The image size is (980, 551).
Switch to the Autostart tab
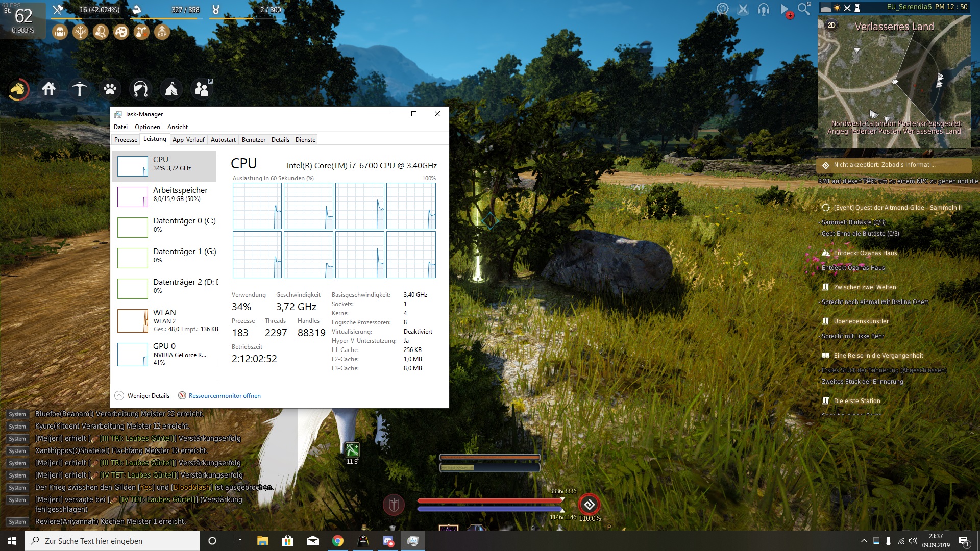click(x=223, y=140)
